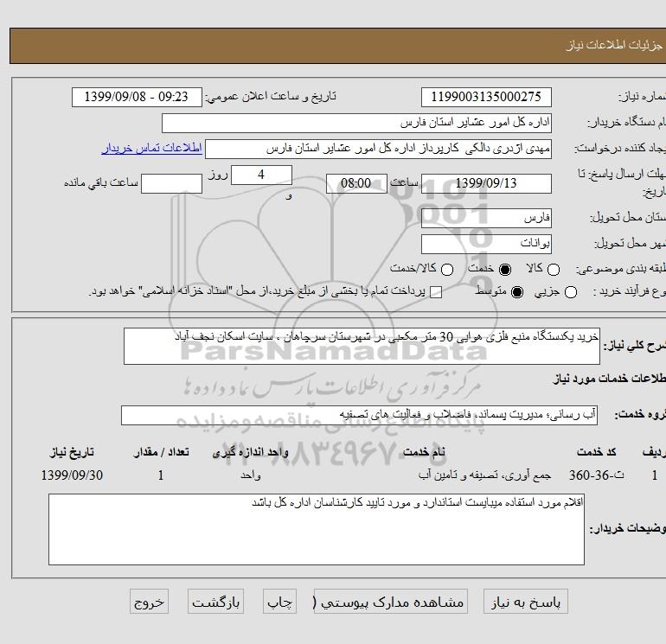
Task: Click the buyer organization name field
Action: tap(356, 123)
